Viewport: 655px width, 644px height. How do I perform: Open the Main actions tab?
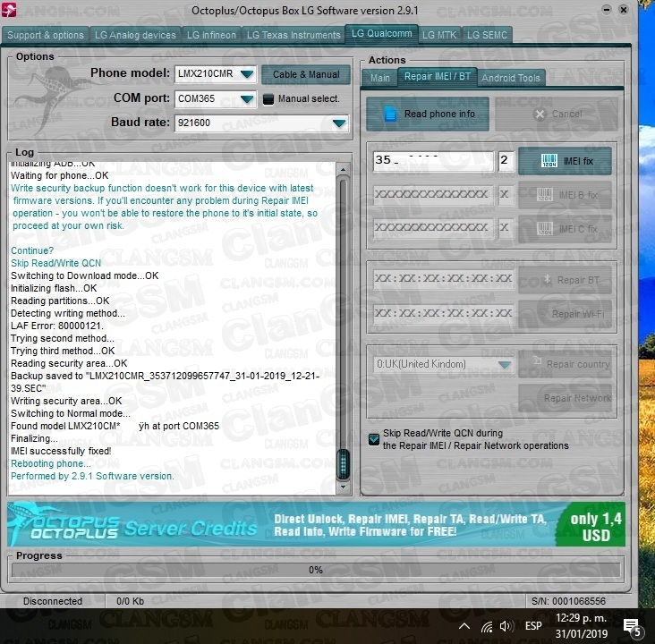(x=379, y=78)
